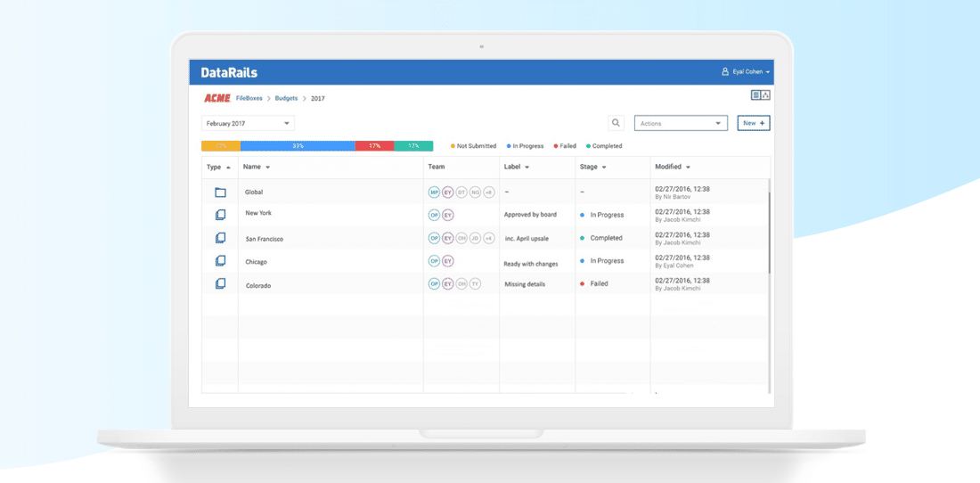The image size is (980, 483).
Task: Click 'By Eyal Cohen' modified entry
Action: pyautogui.click(x=674, y=266)
